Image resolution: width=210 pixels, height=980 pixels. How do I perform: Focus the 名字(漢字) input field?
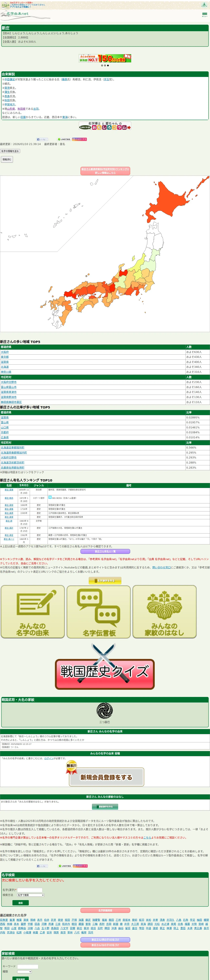click(x=30, y=890)
